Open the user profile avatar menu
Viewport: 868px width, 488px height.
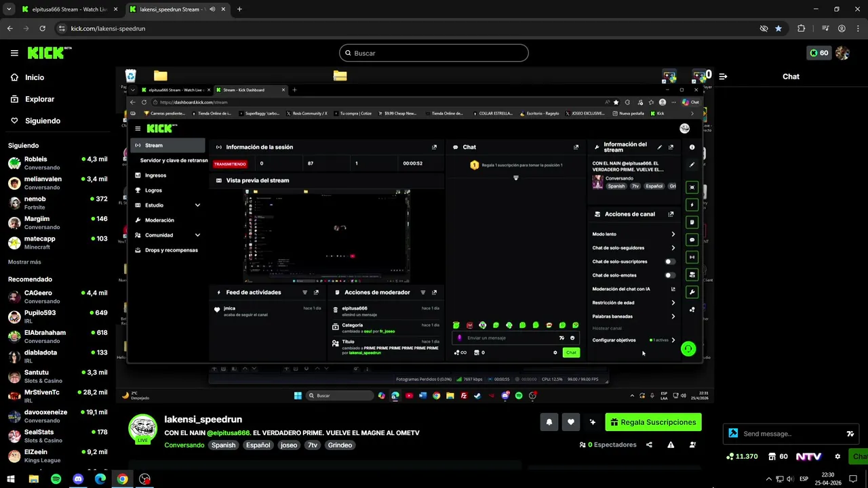click(842, 53)
